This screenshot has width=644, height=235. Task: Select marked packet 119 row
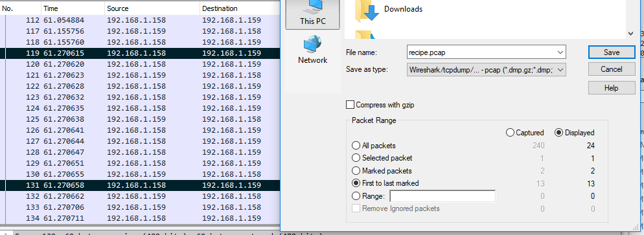(140, 53)
